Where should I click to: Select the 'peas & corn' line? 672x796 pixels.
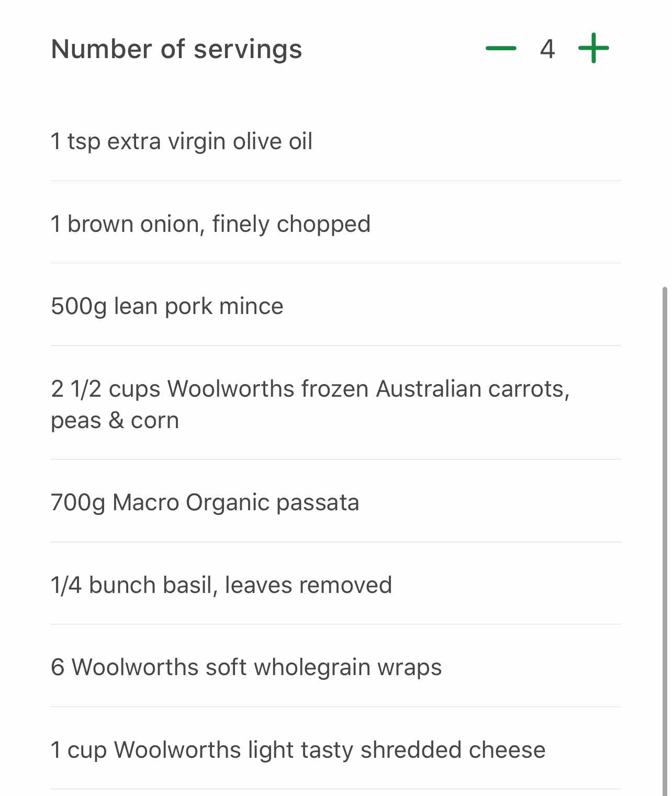(115, 420)
